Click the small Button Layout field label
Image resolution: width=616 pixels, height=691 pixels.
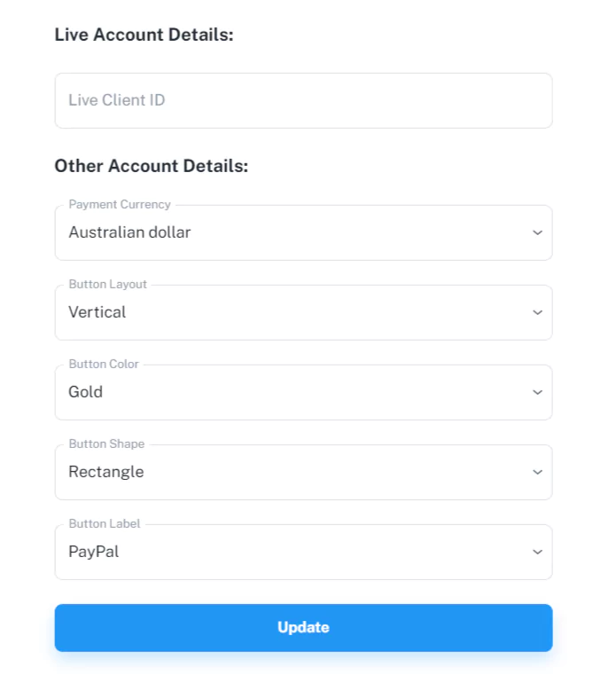pyautogui.click(x=108, y=285)
